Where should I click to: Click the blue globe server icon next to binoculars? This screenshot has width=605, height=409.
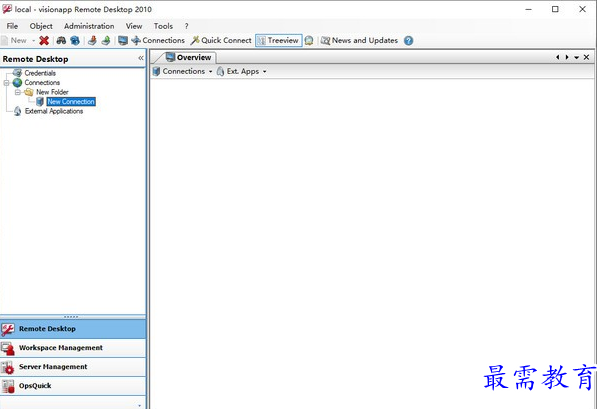(x=75, y=41)
